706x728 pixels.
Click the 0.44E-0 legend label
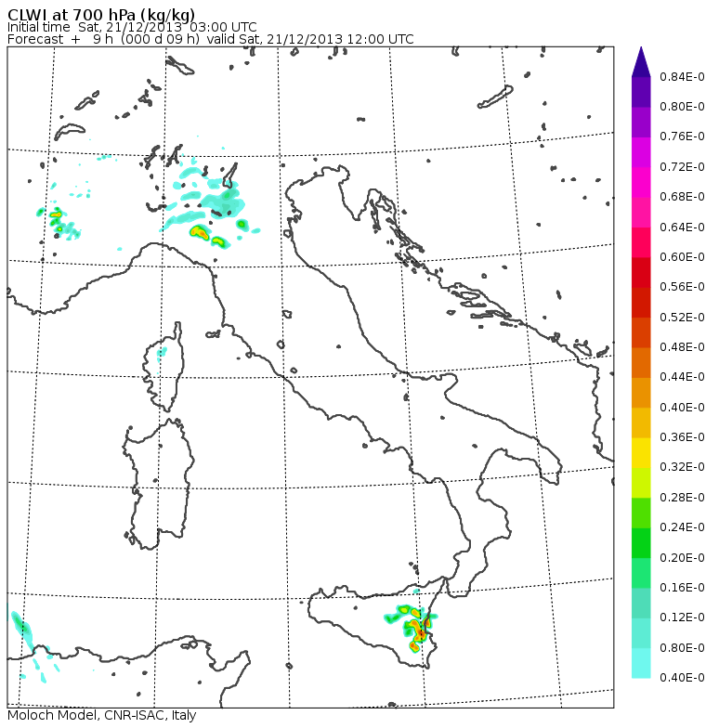[x=682, y=377]
